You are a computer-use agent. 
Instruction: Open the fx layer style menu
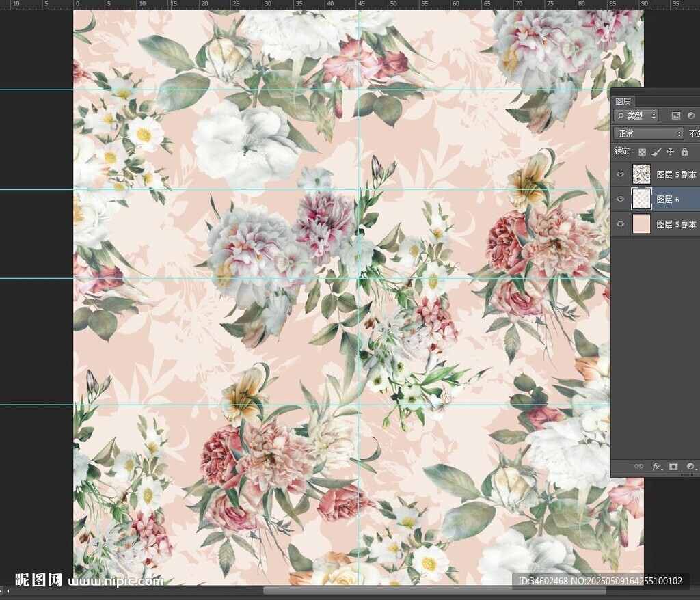pos(657,467)
